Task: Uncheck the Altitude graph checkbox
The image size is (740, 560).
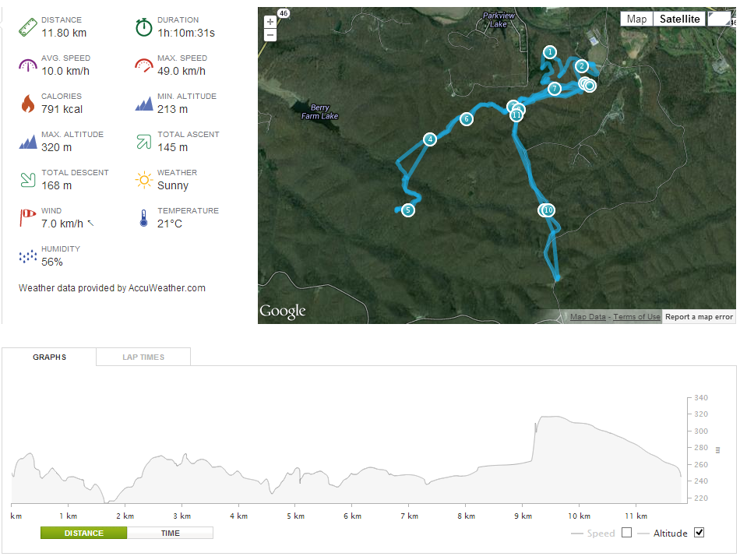Action: coord(699,533)
